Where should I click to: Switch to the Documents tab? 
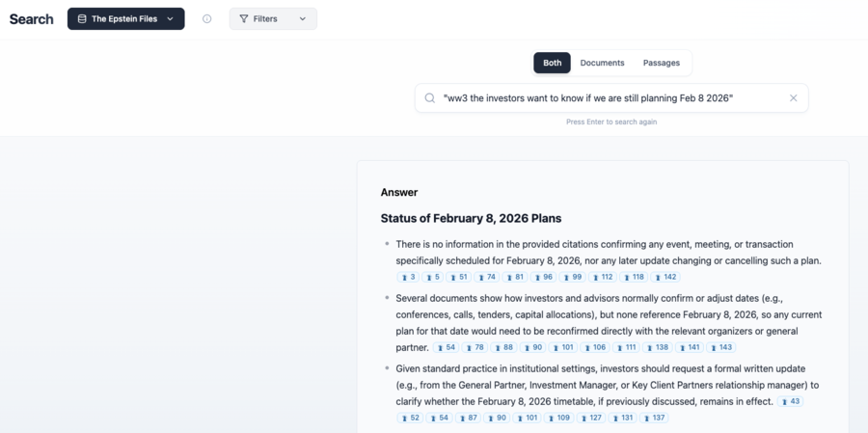click(x=602, y=63)
